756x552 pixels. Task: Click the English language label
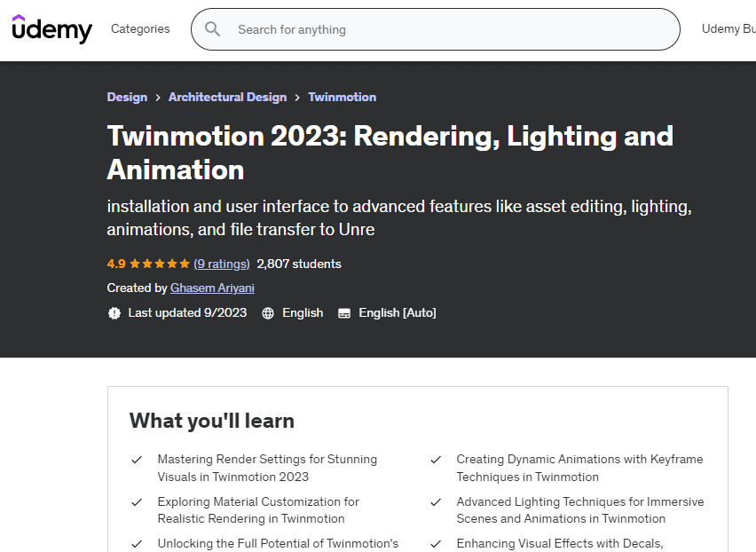pyautogui.click(x=303, y=313)
